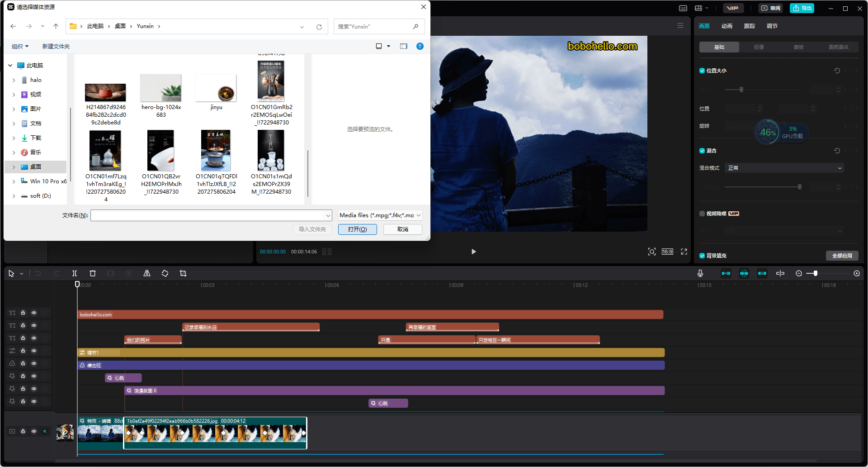Screen dimensions: 868x467
Task: Hide the bobohello.com text track with eye icon
Action: (x=34, y=313)
